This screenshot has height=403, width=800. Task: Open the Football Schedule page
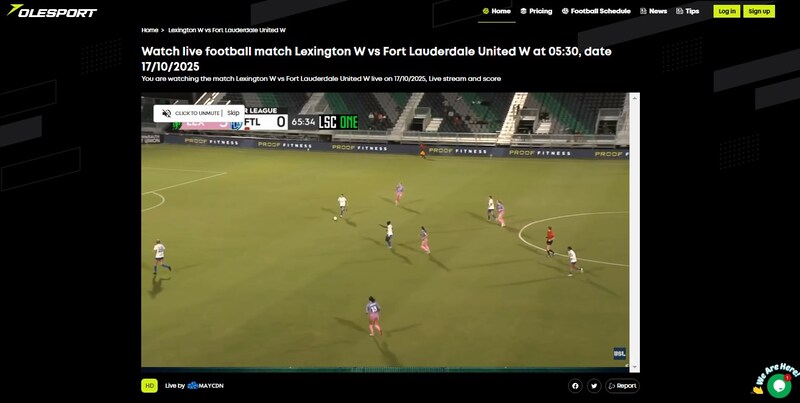click(x=596, y=11)
